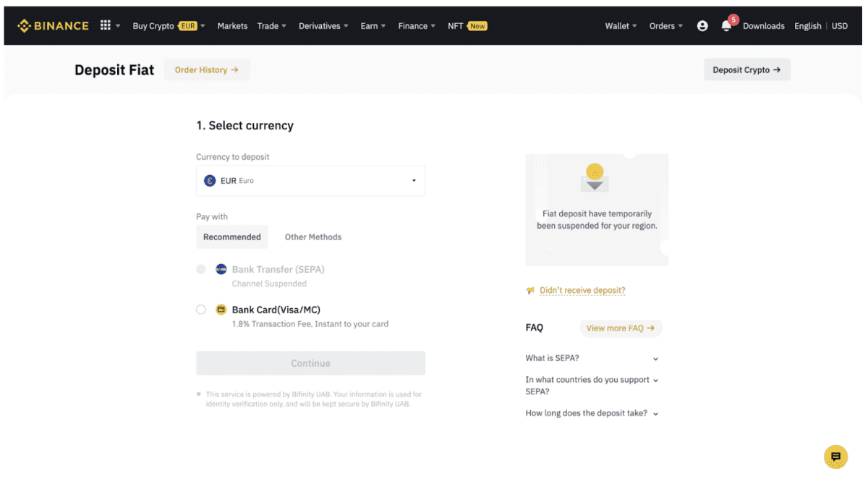
Task: Open the support chat bubble icon
Action: click(835, 457)
